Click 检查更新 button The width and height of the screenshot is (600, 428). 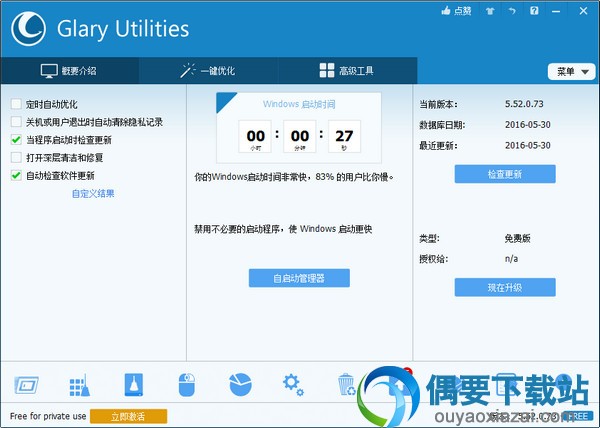point(505,174)
